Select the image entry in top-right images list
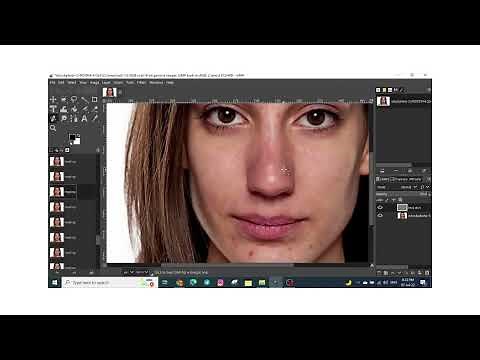The width and height of the screenshot is (480, 360). click(403, 101)
